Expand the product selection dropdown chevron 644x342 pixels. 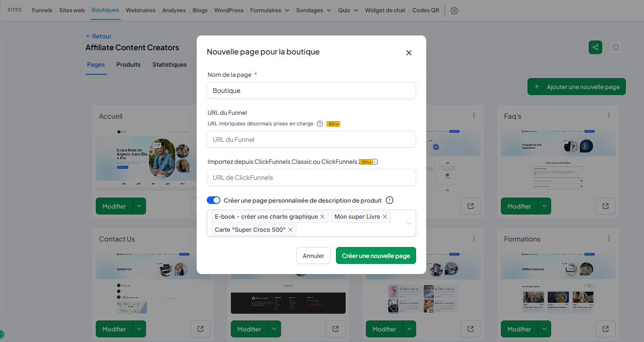[x=409, y=223]
